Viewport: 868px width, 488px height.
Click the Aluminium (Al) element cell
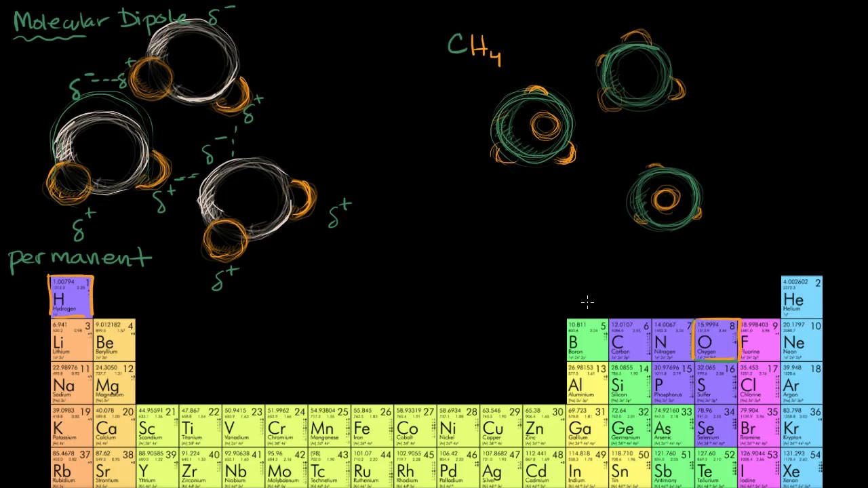(x=587, y=382)
